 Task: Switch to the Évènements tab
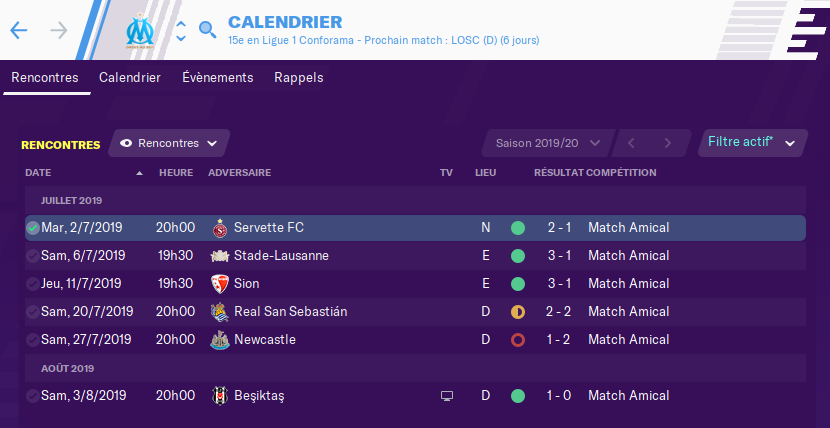coord(218,78)
